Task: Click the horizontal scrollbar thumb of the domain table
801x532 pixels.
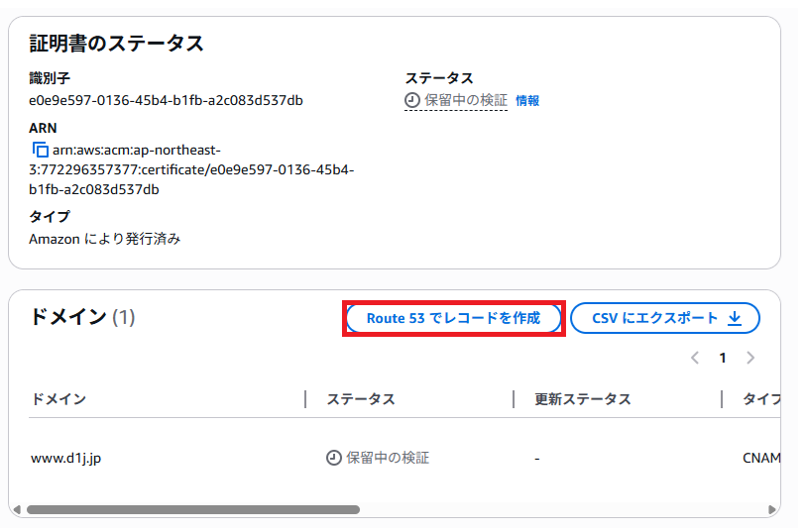Action: pyautogui.click(x=193, y=510)
